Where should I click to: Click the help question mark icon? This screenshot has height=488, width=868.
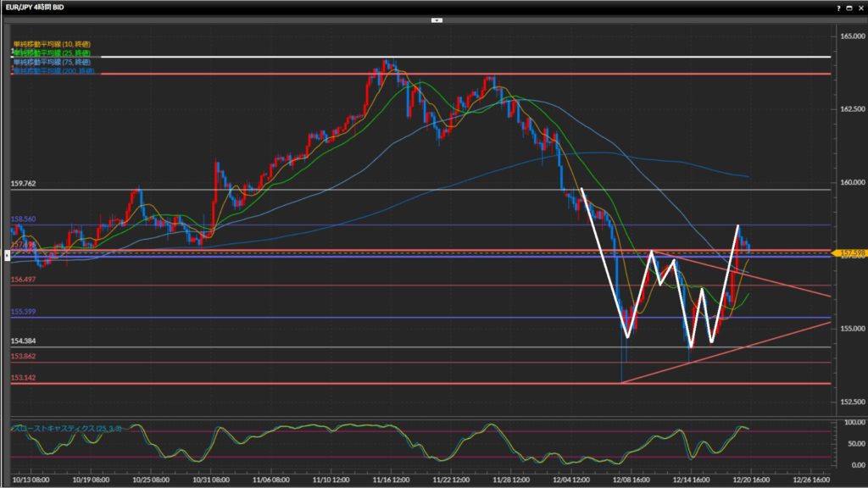839,8
